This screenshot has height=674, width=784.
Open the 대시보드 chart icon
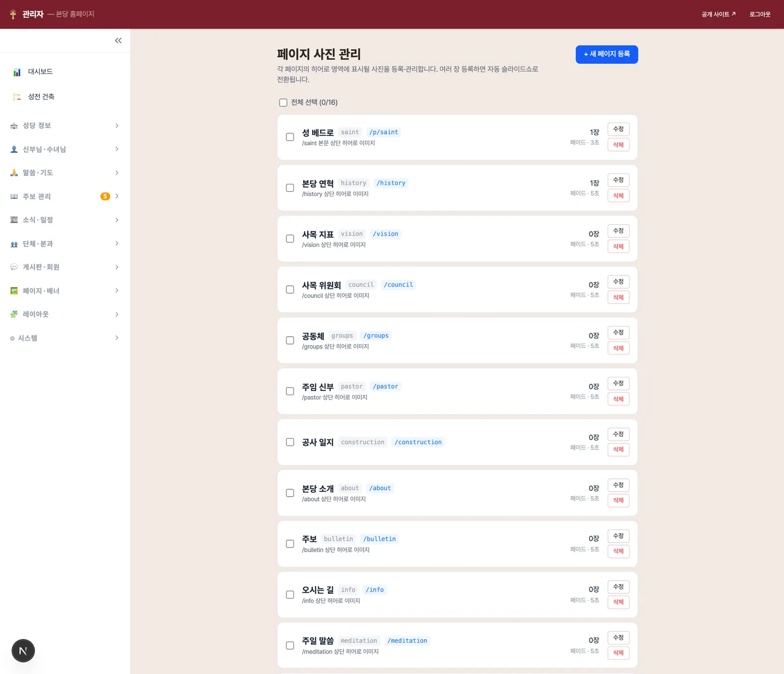(17, 72)
